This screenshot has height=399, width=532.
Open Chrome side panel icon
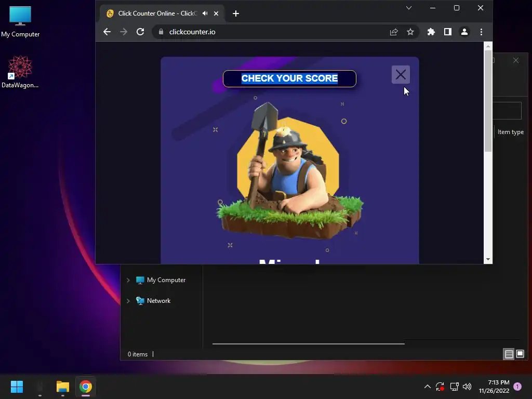(x=447, y=32)
